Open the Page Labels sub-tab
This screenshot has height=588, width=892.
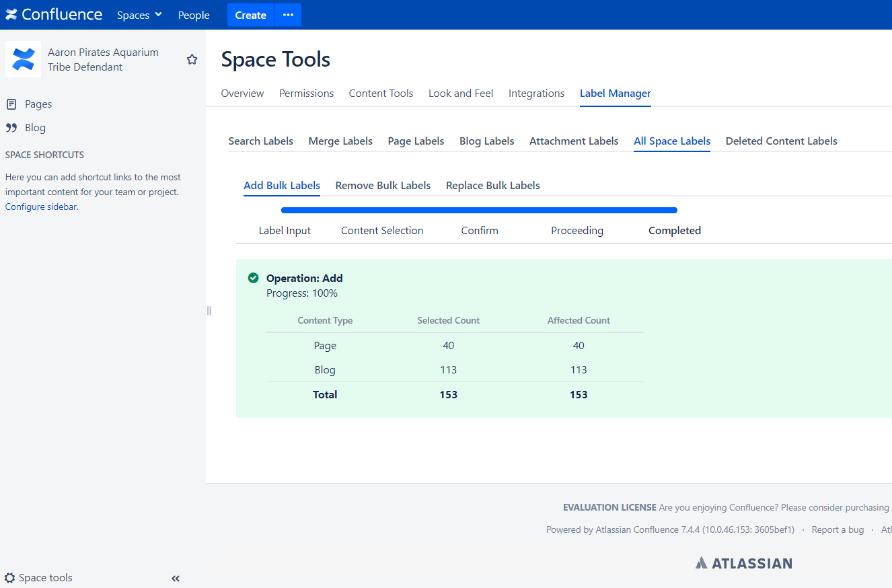[416, 141]
